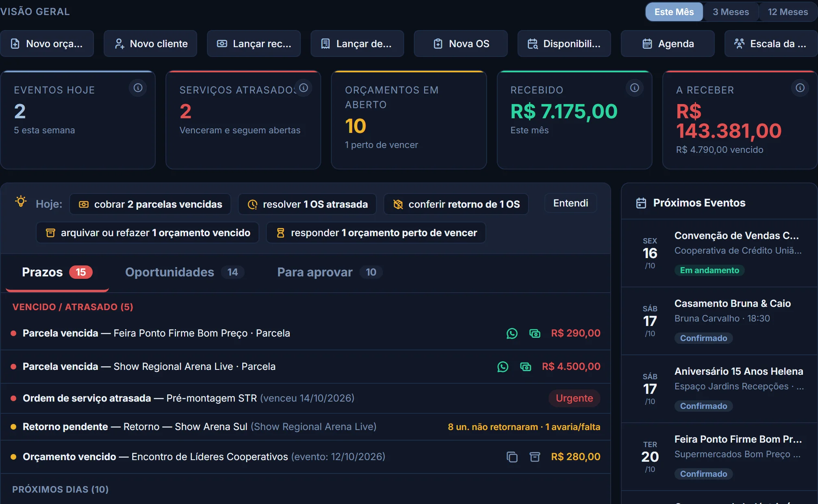This screenshot has width=818, height=504.
Task: Open Ordem de serviço atrasada Pré-montagem STR row
Action: [x=305, y=398]
